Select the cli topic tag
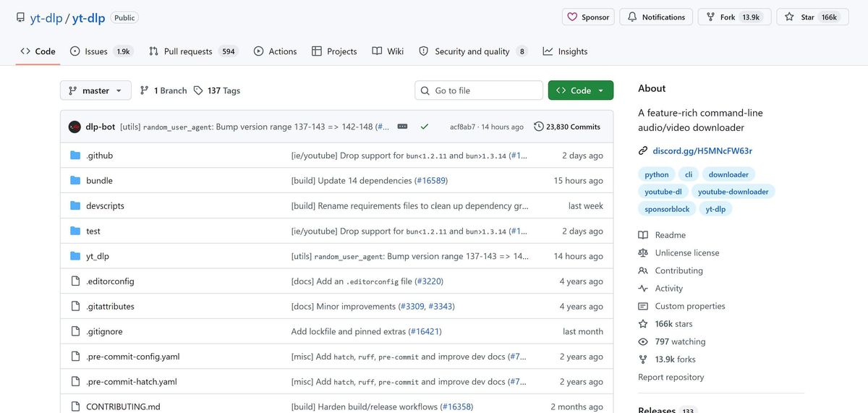The height and width of the screenshot is (413, 868). pyautogui.click(x=689, y=174)
